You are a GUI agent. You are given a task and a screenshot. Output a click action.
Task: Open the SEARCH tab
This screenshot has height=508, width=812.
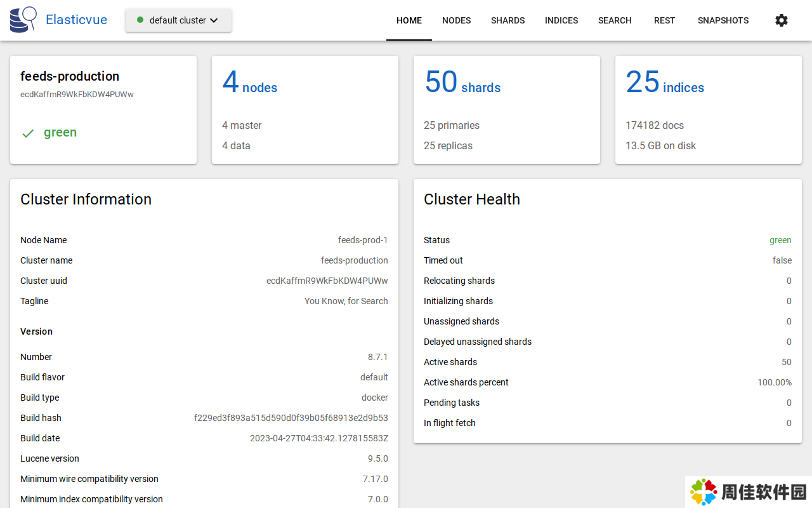(615, 20)
